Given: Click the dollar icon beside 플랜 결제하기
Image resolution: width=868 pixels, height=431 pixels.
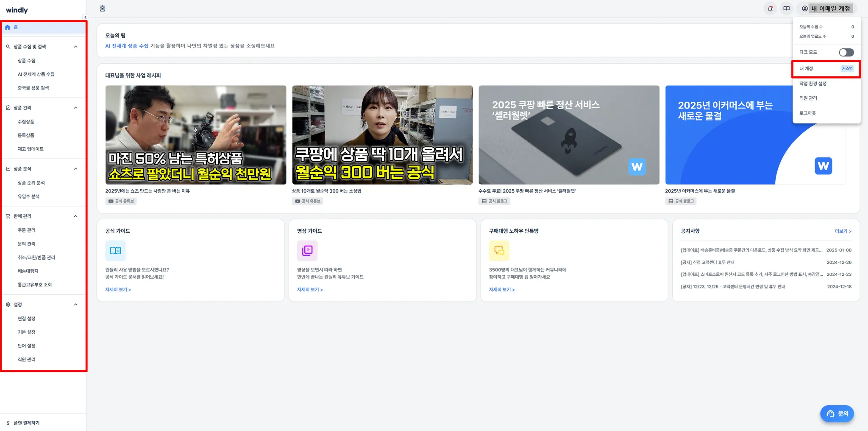Looking at the screenshot, I should coord(8,423).
